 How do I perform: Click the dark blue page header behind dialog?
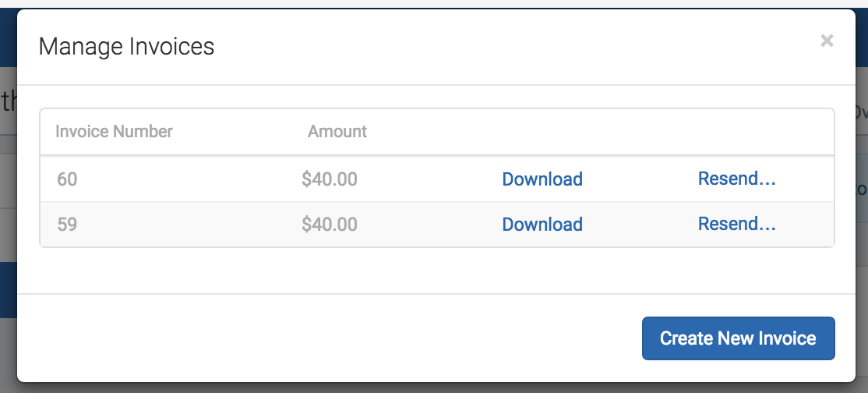[x=9, y=37]
